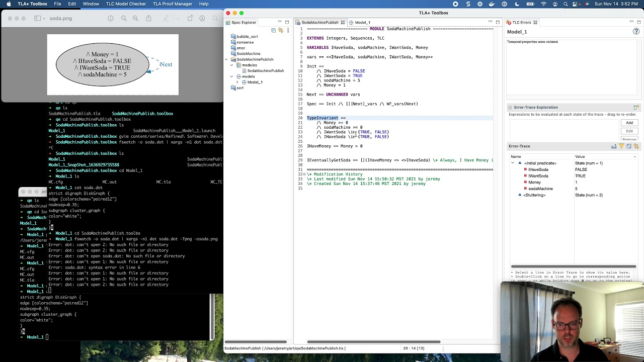Click the sync arrows icon in Error-Trace header

tap(636, 146)
